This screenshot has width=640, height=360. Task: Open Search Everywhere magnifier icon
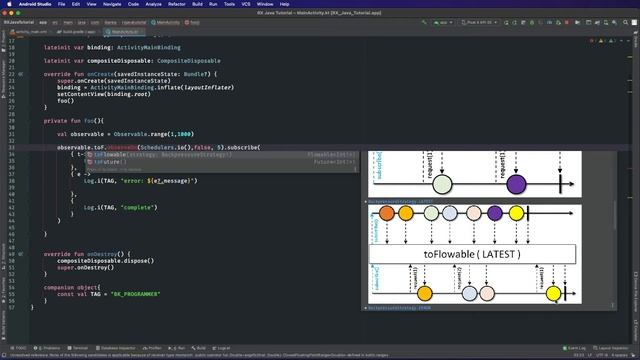(625, 22)
